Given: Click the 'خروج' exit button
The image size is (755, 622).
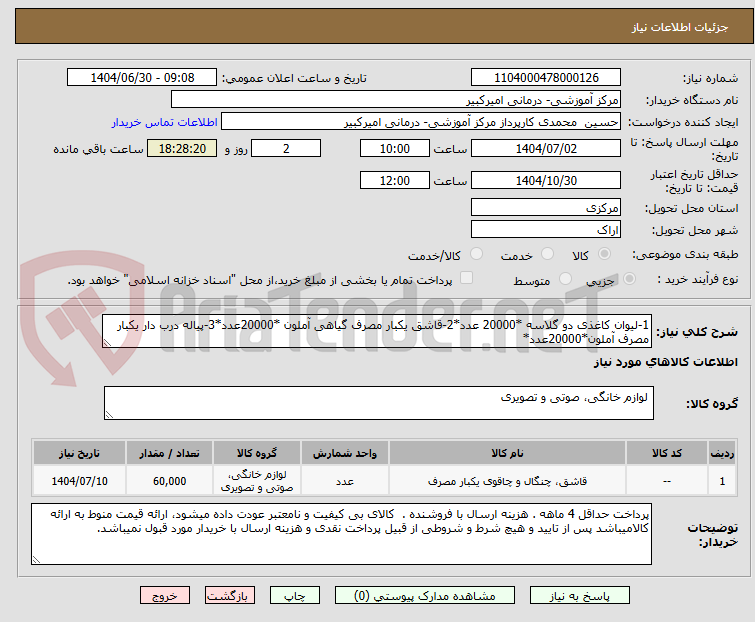Looking at the screenshot, I should pyautogui.click(x=165, y=596).
